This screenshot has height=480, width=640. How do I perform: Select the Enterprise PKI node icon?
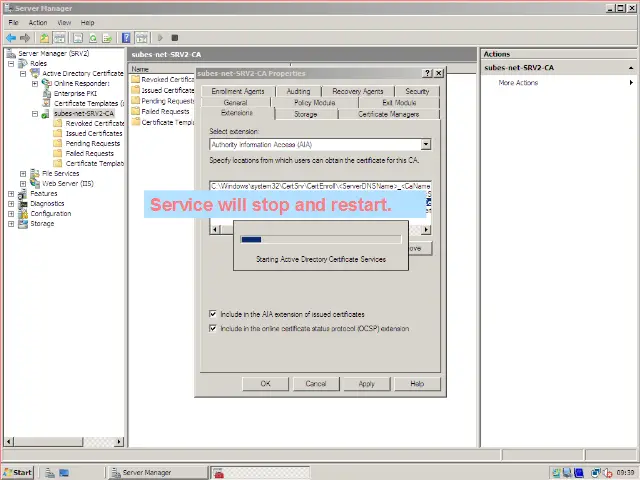(47, 93)
